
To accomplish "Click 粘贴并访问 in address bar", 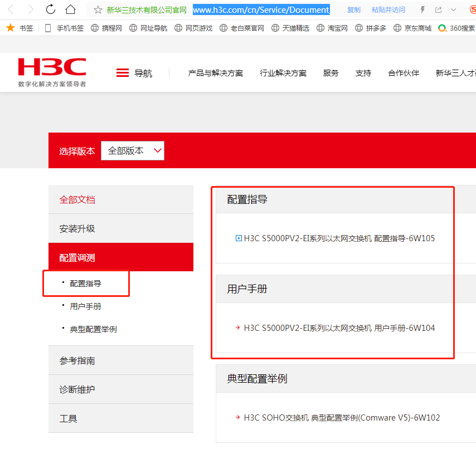I will click(x=388, y=10).
